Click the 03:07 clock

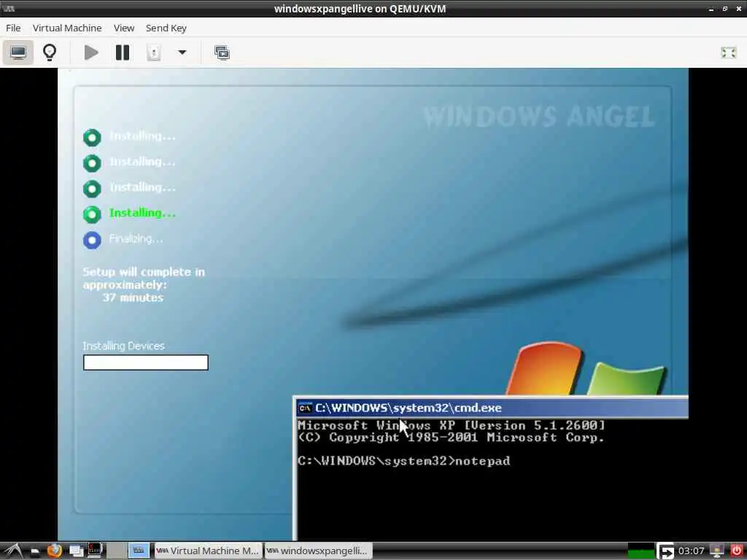pyautogui.click(x=691, y=551)
